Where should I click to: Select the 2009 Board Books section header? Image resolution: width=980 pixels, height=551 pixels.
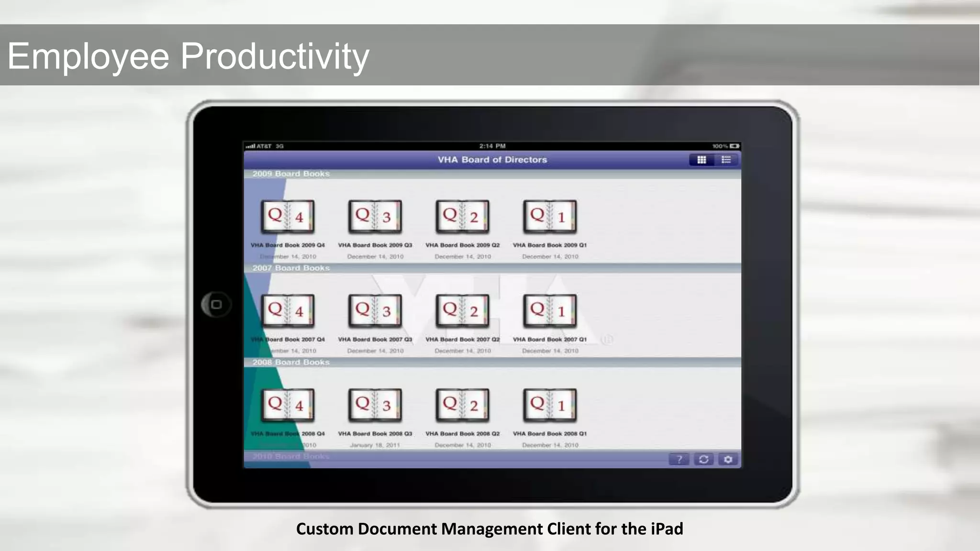coord(291,174)
